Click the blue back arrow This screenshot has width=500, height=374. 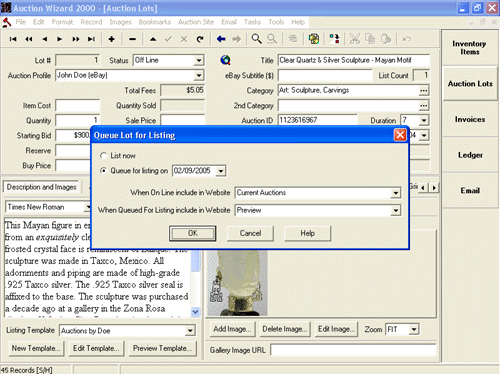[x=221, y=39]
